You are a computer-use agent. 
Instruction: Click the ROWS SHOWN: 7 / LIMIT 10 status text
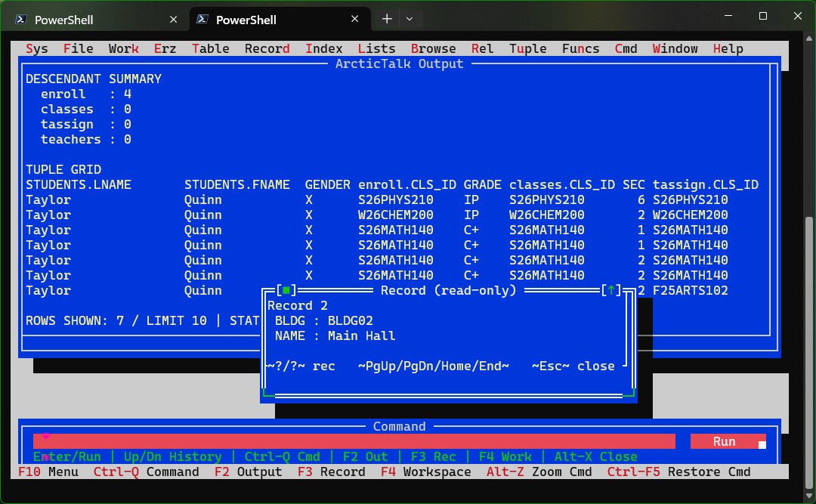(116, 320)
